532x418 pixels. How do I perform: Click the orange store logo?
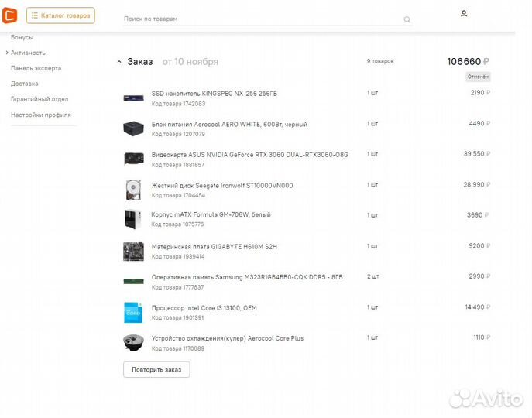(9, 15)
